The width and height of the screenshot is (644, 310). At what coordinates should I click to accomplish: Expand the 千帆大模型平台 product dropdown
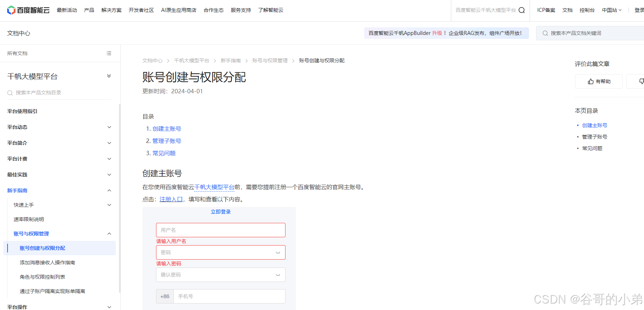click(x=109, y=76)
